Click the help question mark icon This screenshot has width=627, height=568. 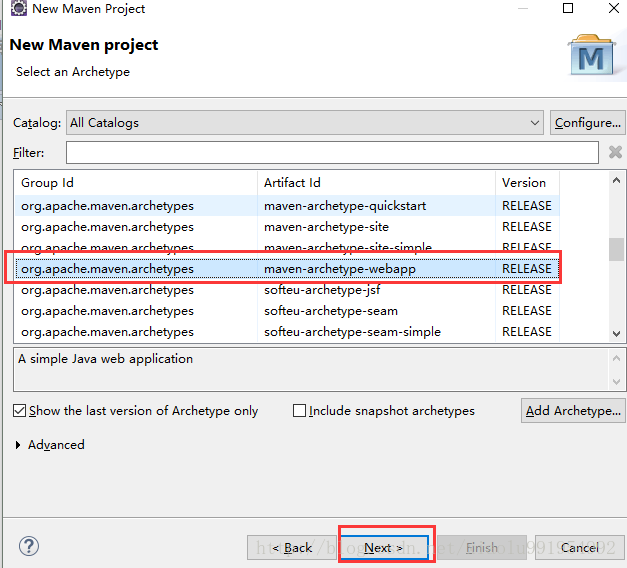pos(29,546)
